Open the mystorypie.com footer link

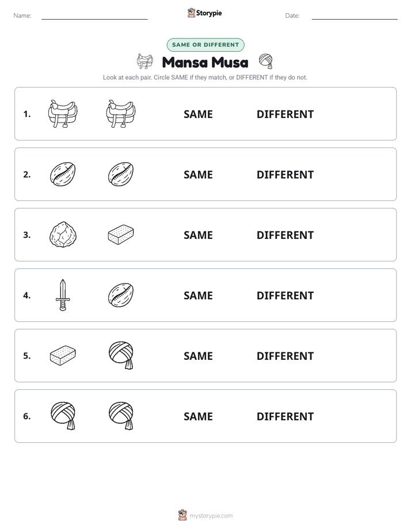coord(211,516)
